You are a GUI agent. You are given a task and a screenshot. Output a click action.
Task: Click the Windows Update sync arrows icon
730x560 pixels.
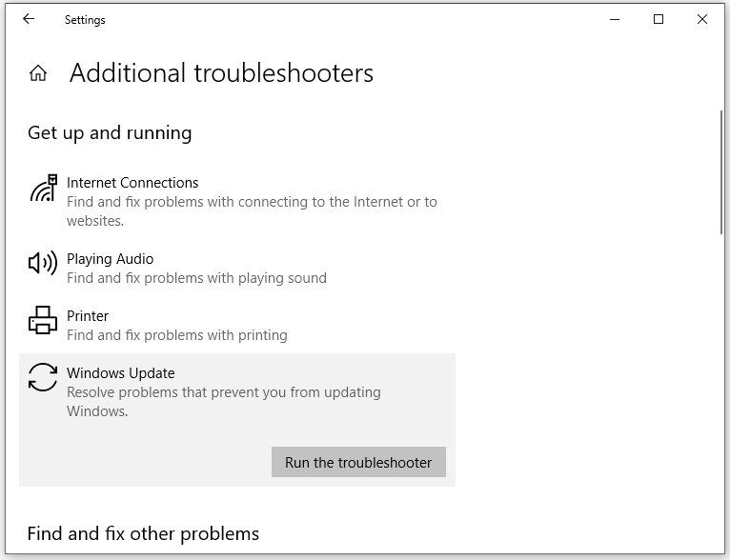(43, 377)
